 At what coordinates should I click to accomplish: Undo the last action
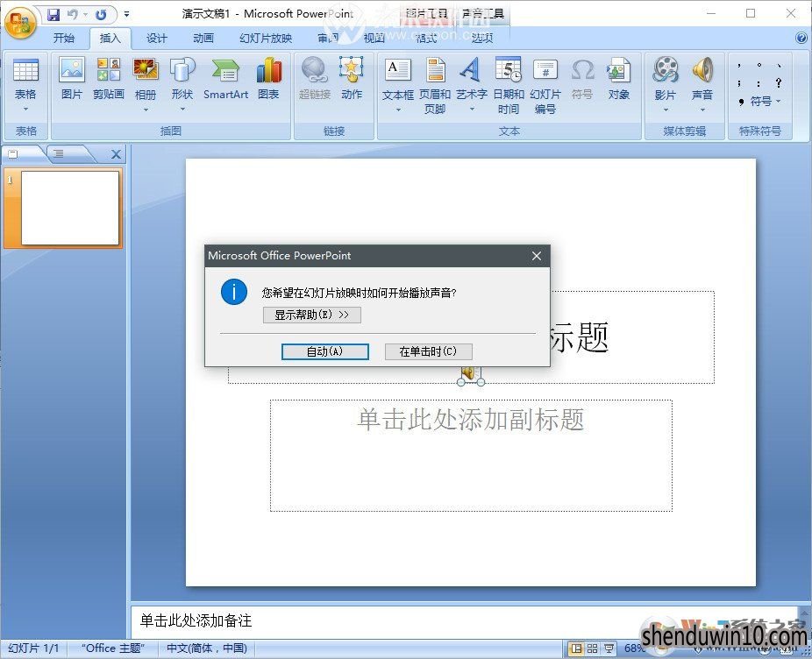(72, 15)
